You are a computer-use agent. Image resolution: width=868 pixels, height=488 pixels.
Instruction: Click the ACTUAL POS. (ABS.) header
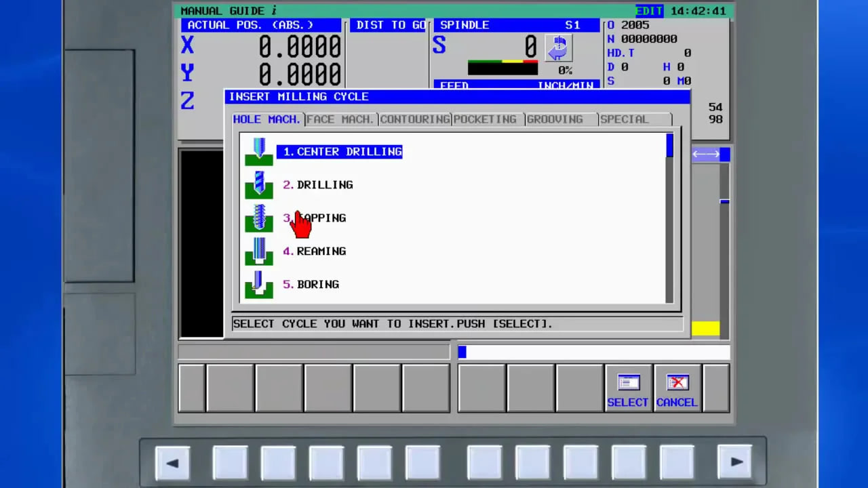click(x=261, y=25)
